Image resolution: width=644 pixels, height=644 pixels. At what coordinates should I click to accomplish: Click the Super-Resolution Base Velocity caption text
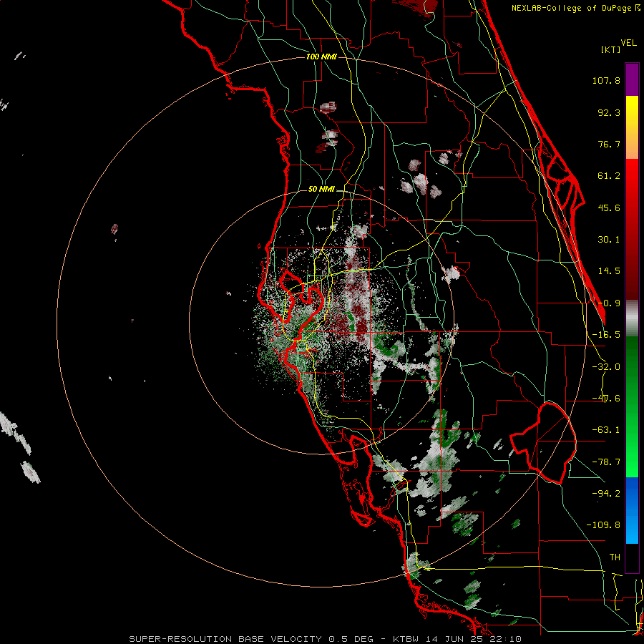(x=326, y=639)
